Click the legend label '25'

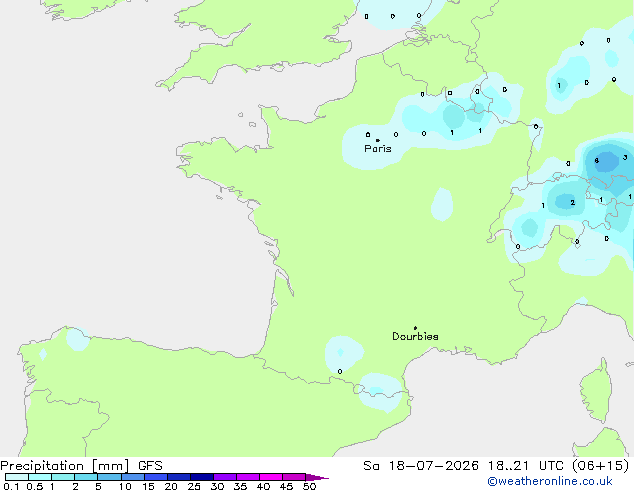point(194,486)
